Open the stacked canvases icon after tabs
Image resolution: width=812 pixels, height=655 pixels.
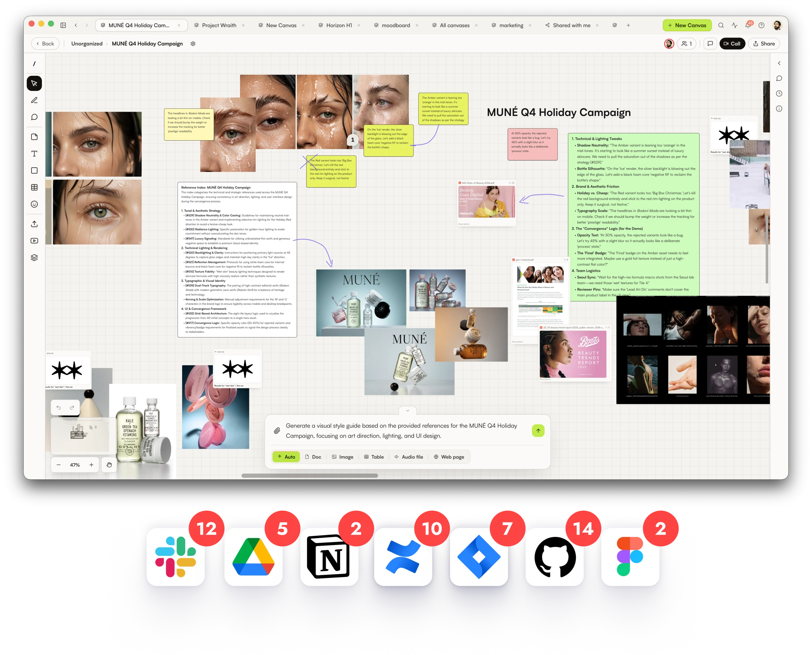click(x=615, y=25)
